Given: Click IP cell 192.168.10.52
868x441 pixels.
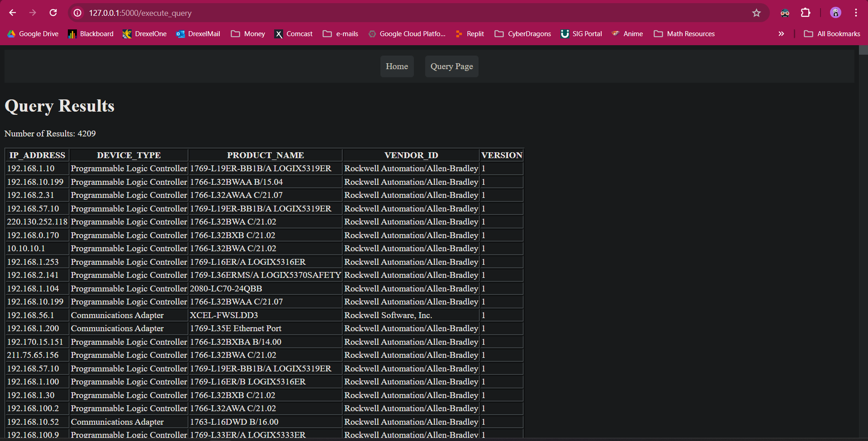Looking at the screenshot, I should tap(37, 422).
